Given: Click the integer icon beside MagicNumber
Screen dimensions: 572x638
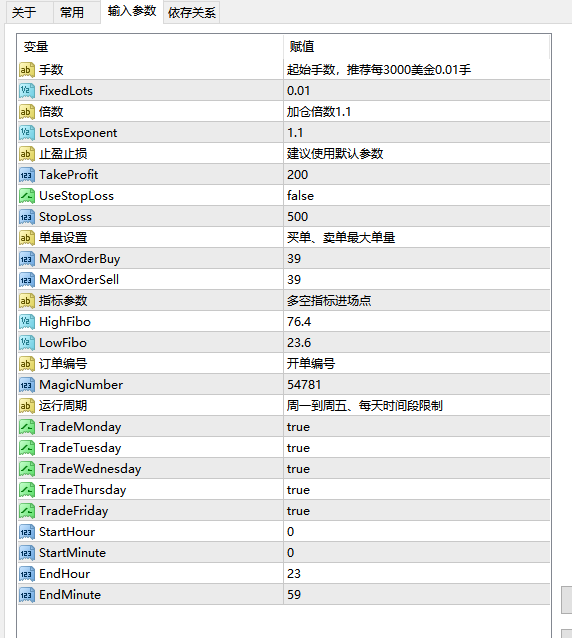Looking at the screenshot, I should pyautogui.click(x=26, y=385).
